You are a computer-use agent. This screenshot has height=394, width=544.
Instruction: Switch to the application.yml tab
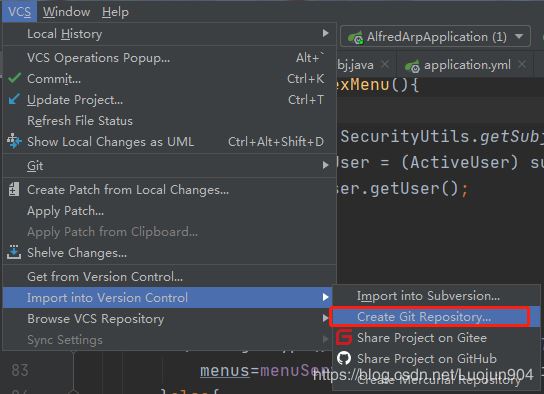[465, 65]
